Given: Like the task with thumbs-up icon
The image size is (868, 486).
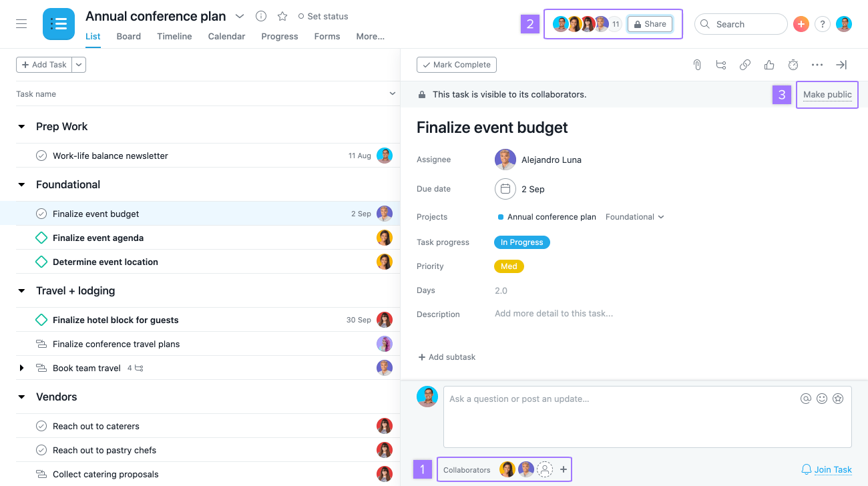Looking at the screenshot, I should [769, 65].
